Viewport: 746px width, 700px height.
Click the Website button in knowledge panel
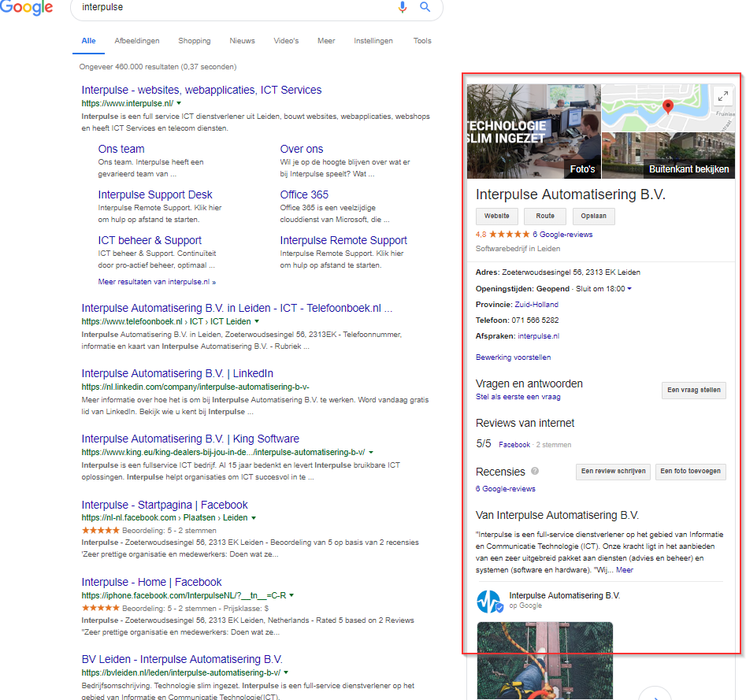pos(497,216)
